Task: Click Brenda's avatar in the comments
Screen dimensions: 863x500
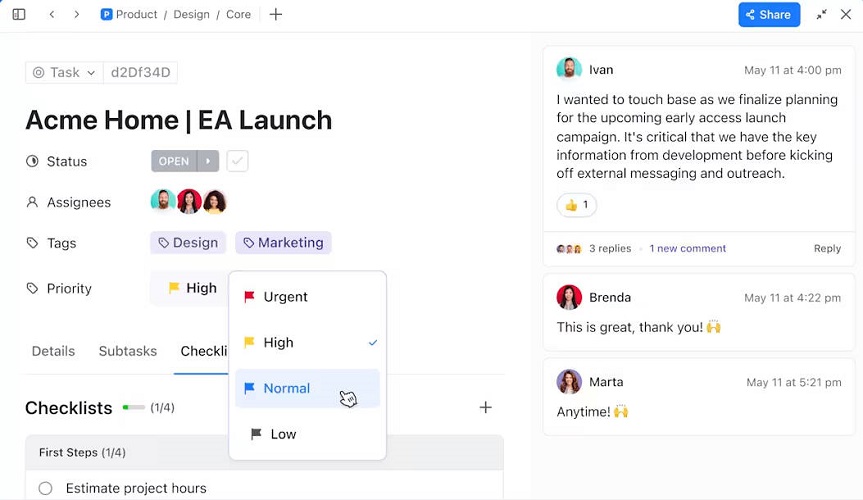Action: click(x=569, y=297)
